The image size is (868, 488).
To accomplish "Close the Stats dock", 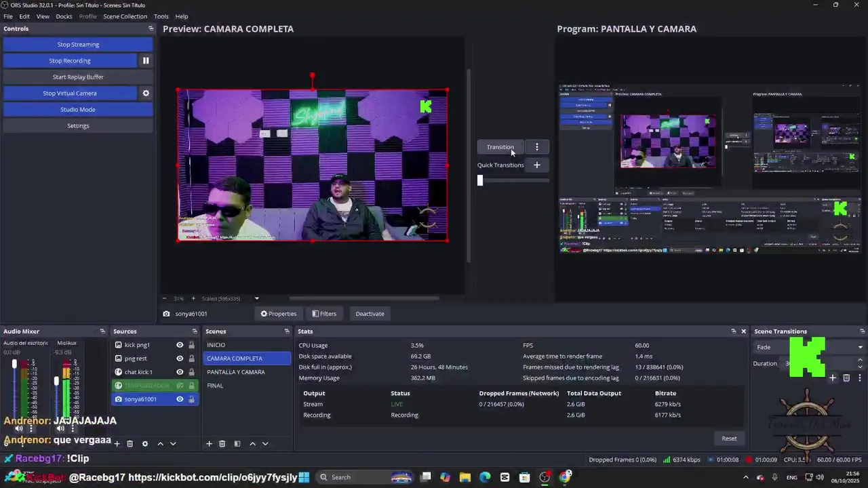I will pyautogui.click(x=743, y=331).
